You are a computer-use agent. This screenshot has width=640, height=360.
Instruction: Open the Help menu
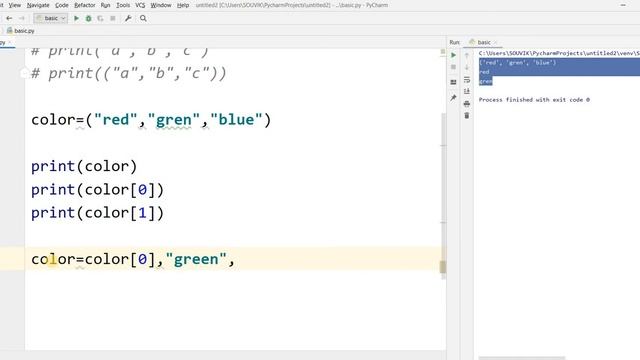(x=183, y=5)
